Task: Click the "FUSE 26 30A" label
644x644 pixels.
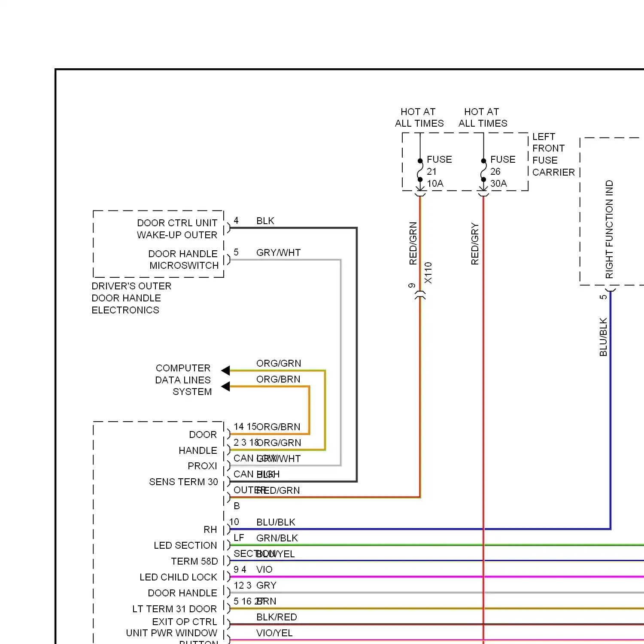Action: [x=503, y=171]
